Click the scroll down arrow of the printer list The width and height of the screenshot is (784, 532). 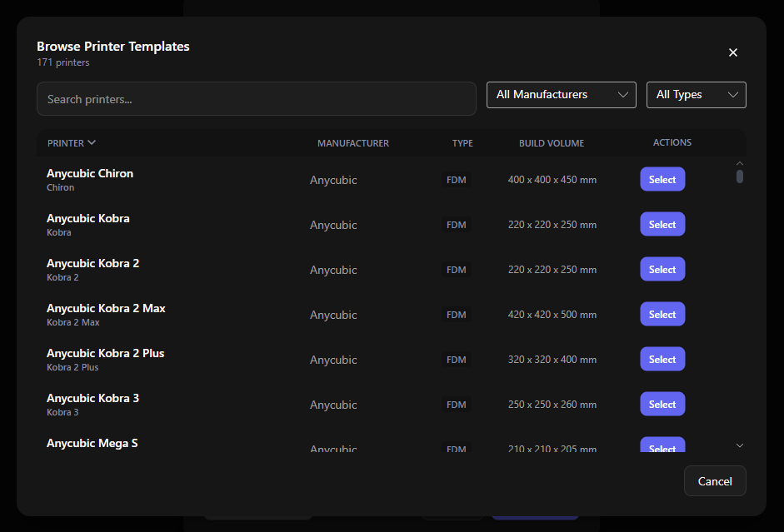[740, 445]
